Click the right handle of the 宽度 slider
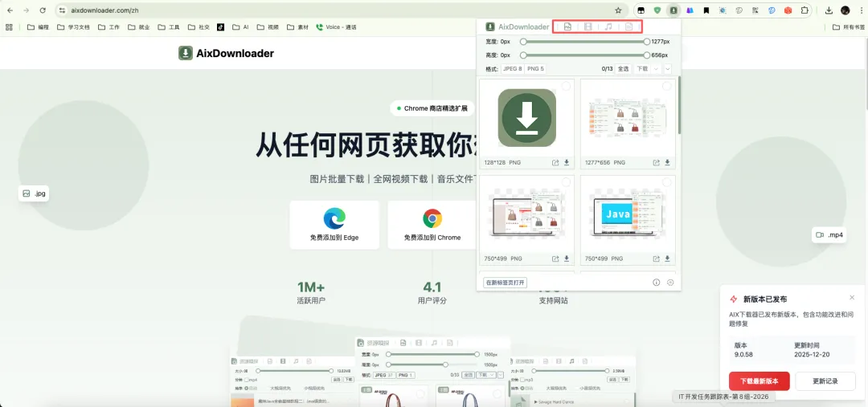The image size is (868, 407). (646, 42)
